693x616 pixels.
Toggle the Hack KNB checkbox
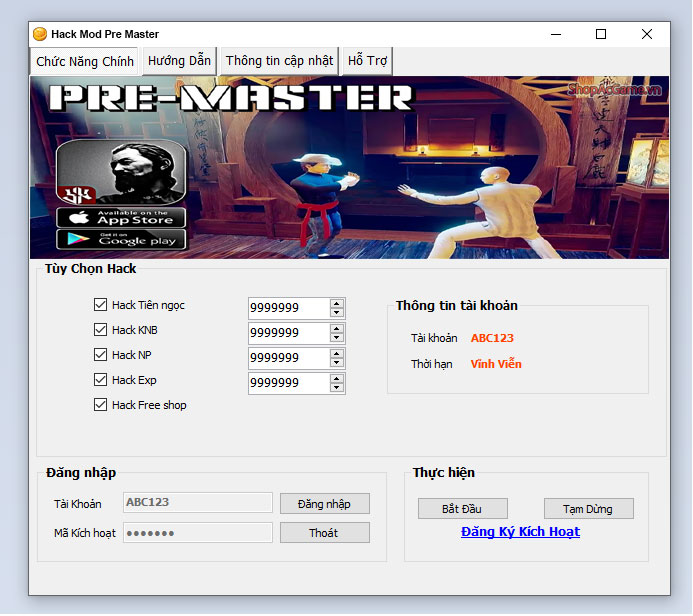pos(100,330)
